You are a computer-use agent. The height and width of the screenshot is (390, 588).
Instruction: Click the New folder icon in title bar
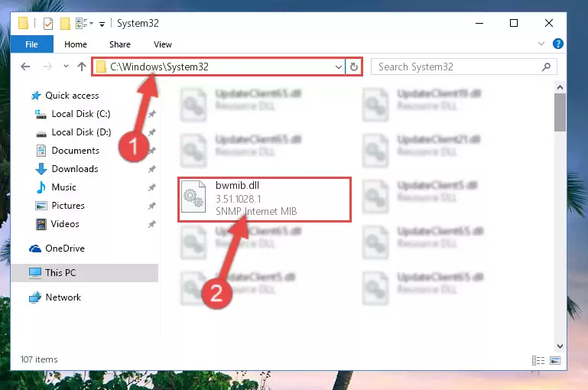[x=65, y=24]
